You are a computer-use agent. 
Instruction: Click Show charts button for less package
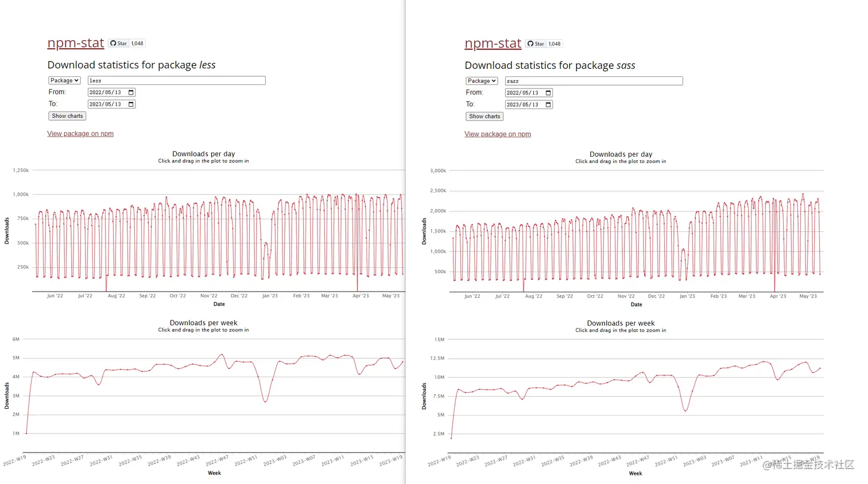(67, 116)
